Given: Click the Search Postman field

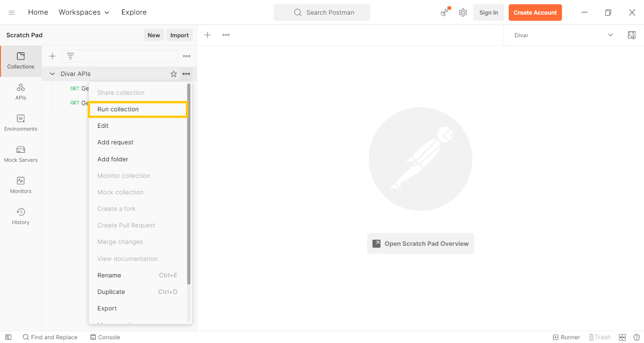Looking at the screenshot, I should [322, 12].
